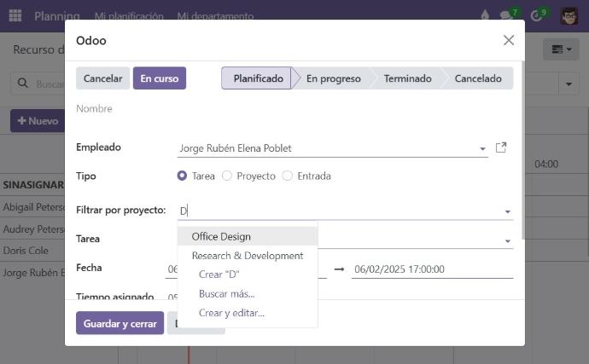
Task: Open the user avatar menu
Action: coord(569,16)
